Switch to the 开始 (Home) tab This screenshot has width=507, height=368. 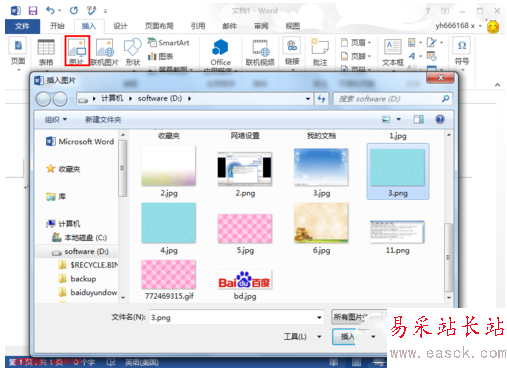click(57, 26)
